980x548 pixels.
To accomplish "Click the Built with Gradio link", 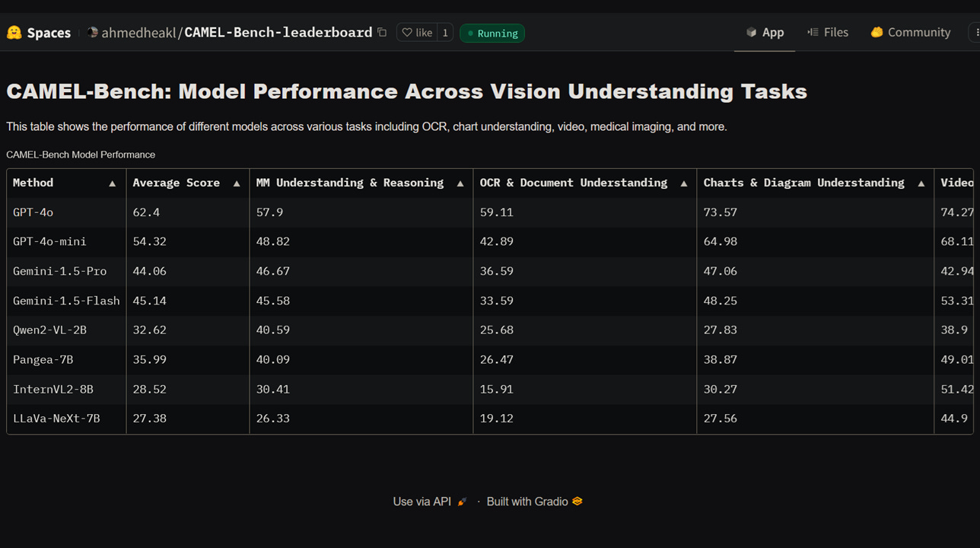I will tap(535, 502).
